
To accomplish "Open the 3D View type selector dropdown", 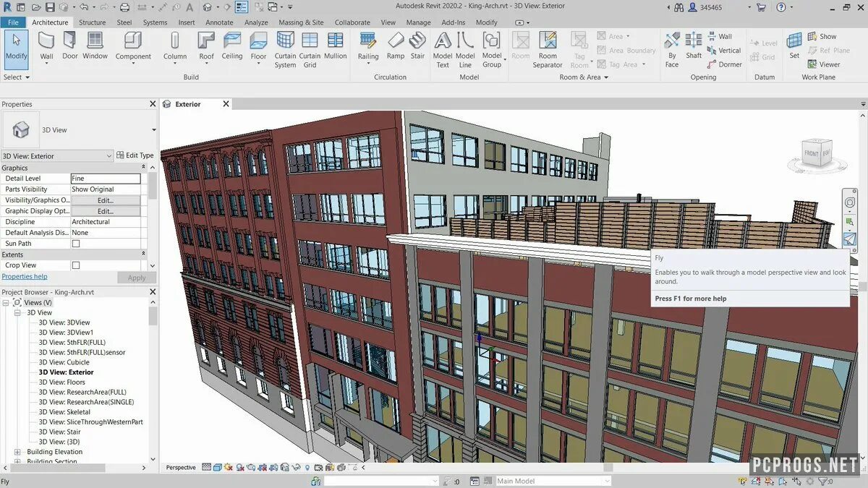I will (x=154, y=130).
